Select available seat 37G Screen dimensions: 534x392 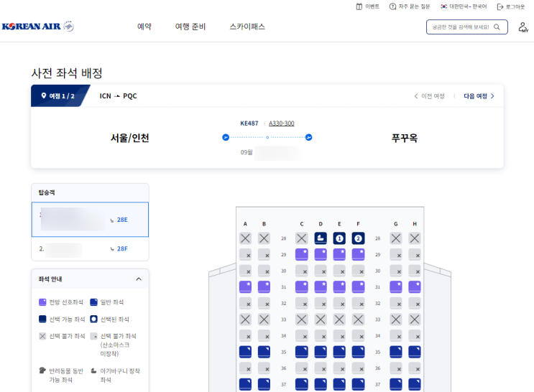click(396, 384)
